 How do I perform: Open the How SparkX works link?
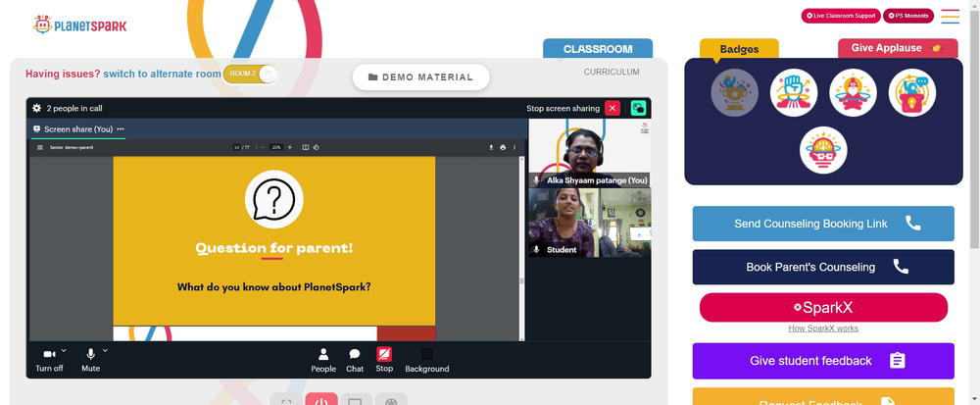[x=823, y=329]
